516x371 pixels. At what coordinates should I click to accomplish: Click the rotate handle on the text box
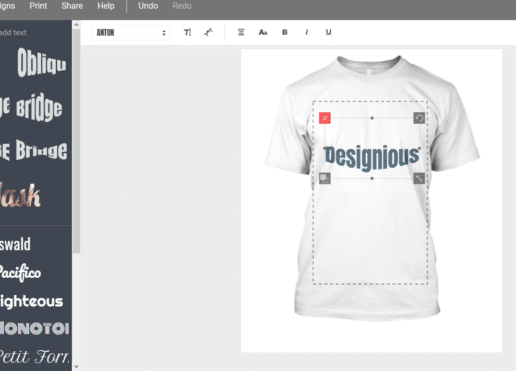(x=419, y=118)
